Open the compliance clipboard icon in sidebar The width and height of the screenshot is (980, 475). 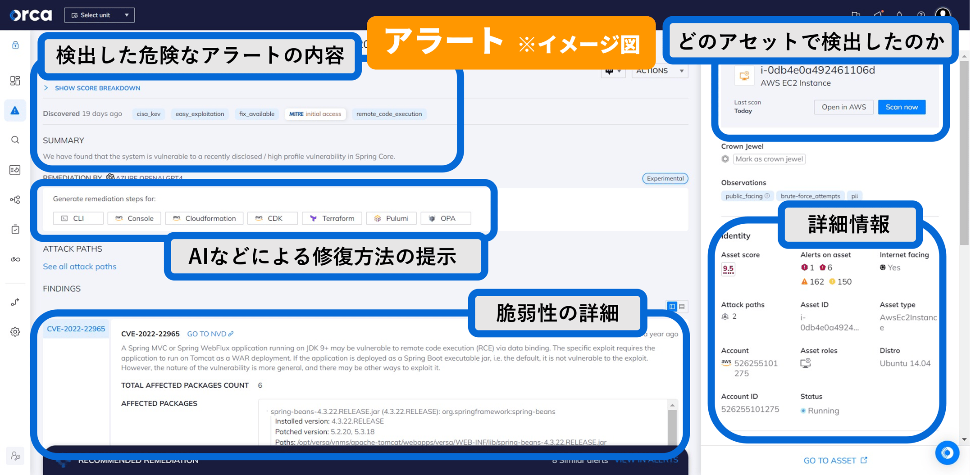15,230
